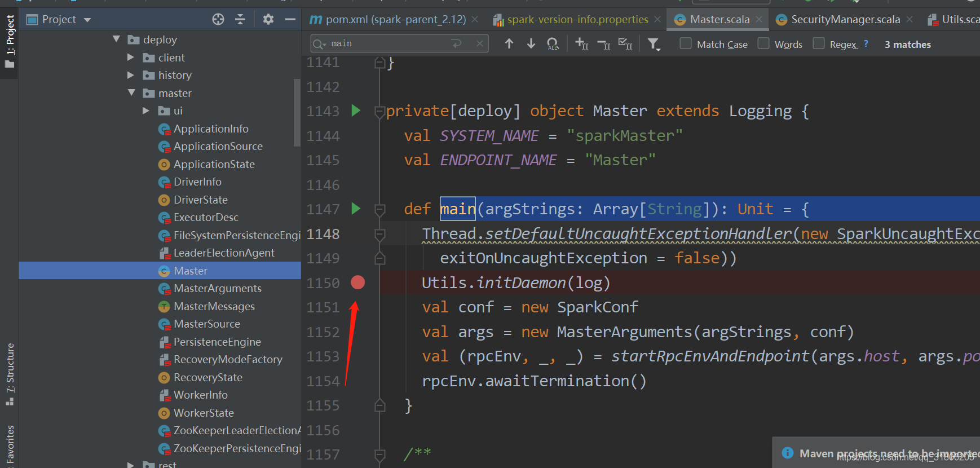Add selection for next occurrence icon
Viewport: 980px width, 468px height.
click(582, 43)
